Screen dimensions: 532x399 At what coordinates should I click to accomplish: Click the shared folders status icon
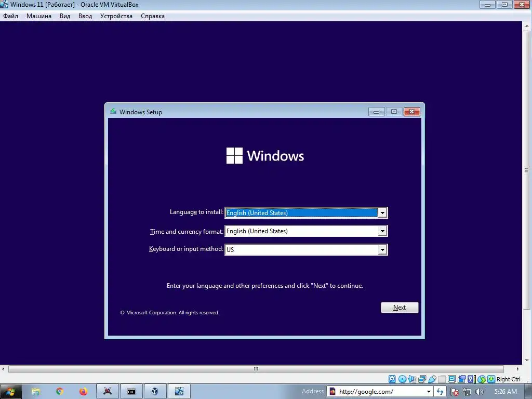[442, 379]
